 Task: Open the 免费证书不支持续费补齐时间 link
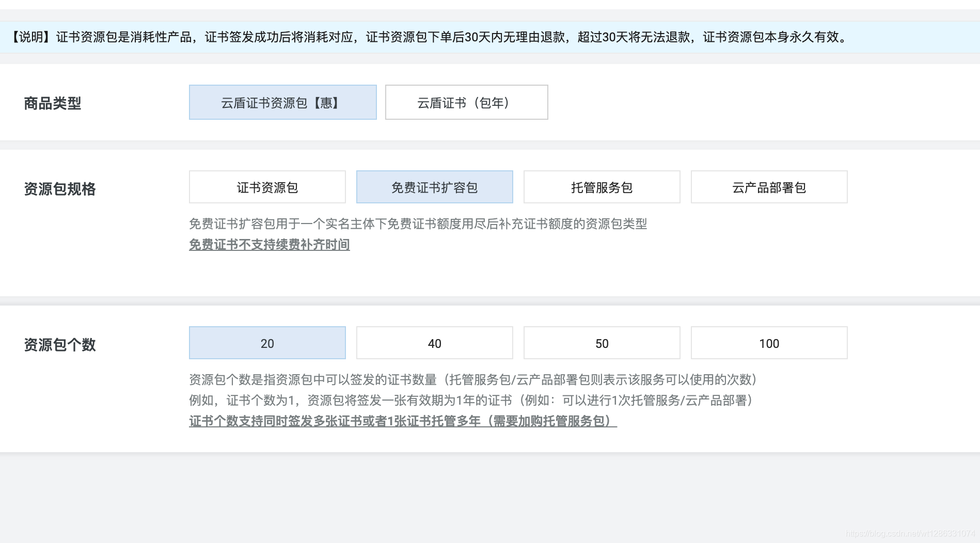269,245
